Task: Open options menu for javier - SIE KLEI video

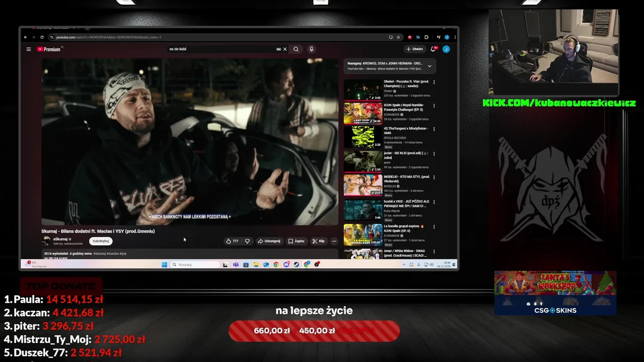Action: [x=434, y=154]
